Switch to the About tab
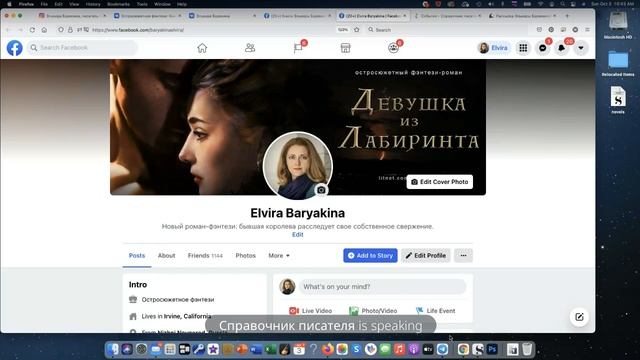The image size is (640, 360). click(x=167, y=256)
